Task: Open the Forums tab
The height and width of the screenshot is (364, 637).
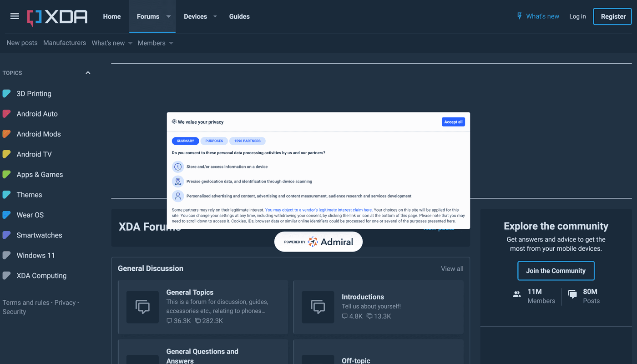Action: 148,16
